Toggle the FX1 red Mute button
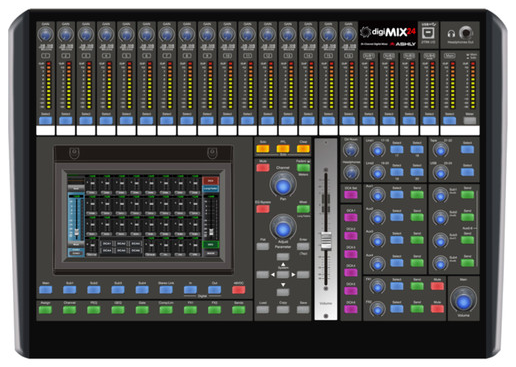 (437, 286)
